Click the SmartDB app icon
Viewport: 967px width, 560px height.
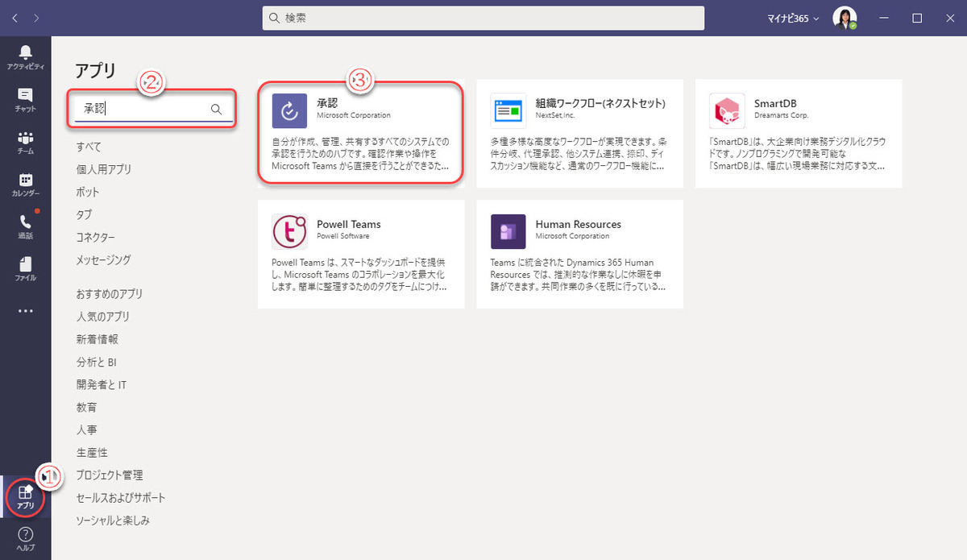tap(727, 111)
